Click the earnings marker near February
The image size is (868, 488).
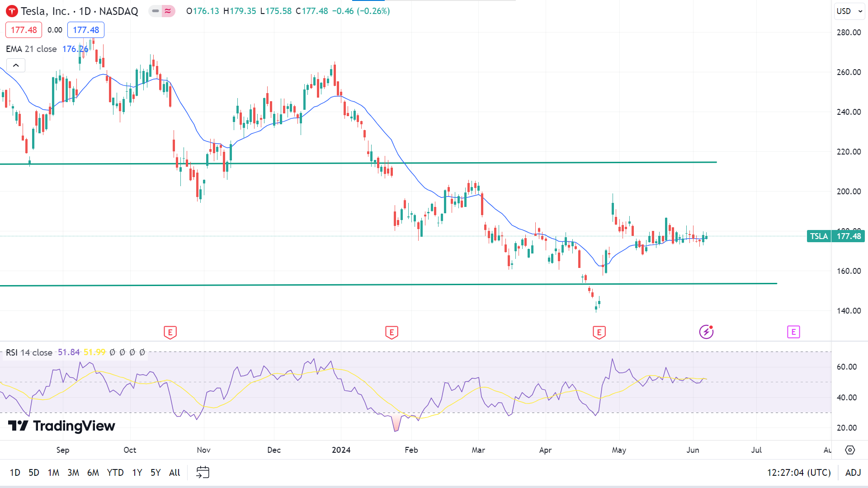point(392,333)
